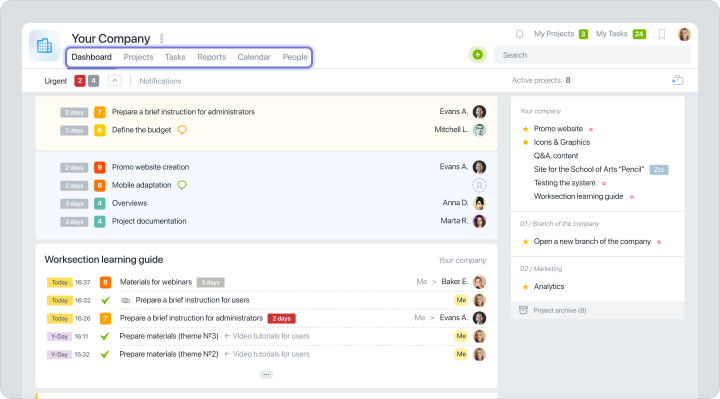The height and width of the screenshot is (399, 720).
Task: Click the projects panel icon beside Active projects
Action: (x=678, y=80)
